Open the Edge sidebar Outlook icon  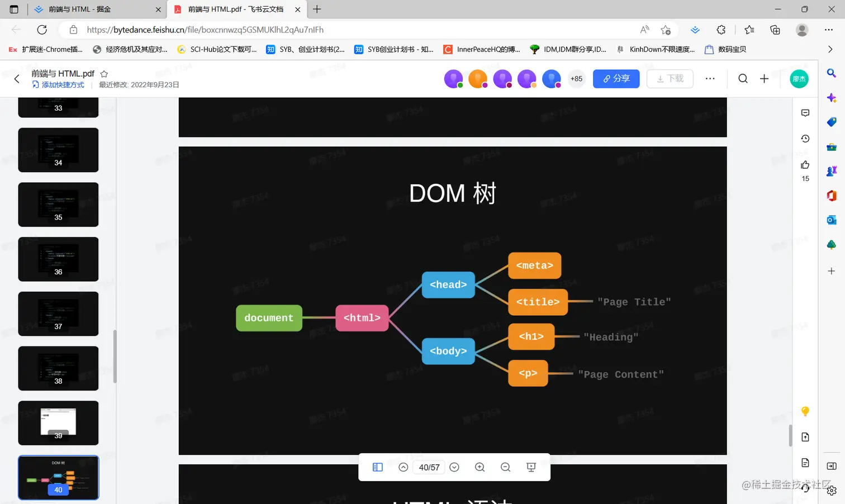tap(832, 220)
